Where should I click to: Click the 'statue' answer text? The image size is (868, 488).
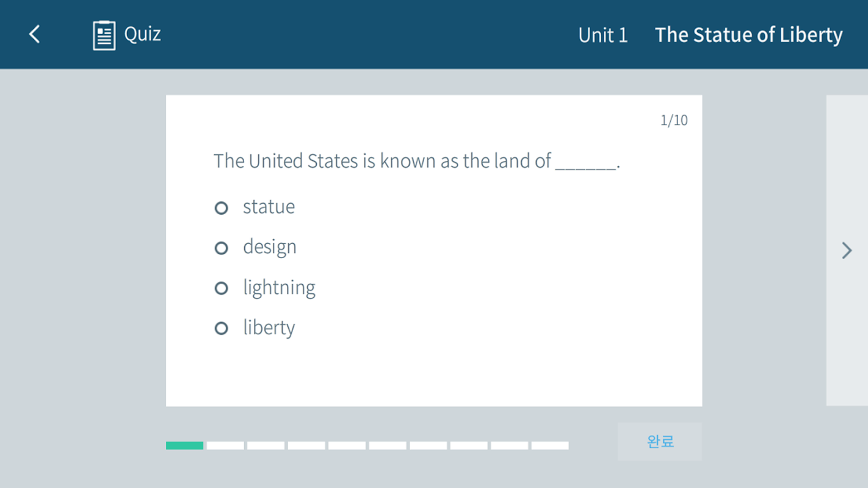click(x=269, y=207)
